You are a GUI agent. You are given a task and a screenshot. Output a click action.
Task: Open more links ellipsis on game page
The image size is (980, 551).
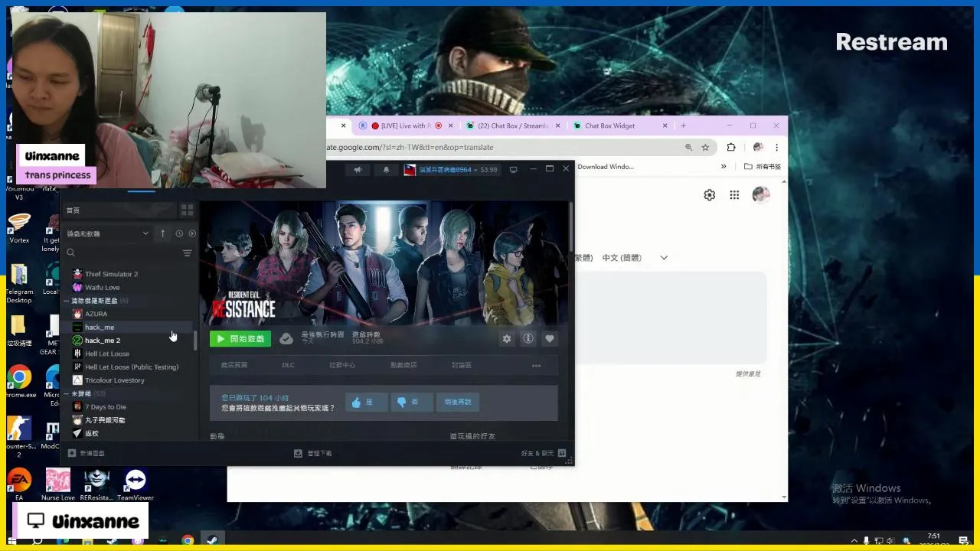[536, 366]
